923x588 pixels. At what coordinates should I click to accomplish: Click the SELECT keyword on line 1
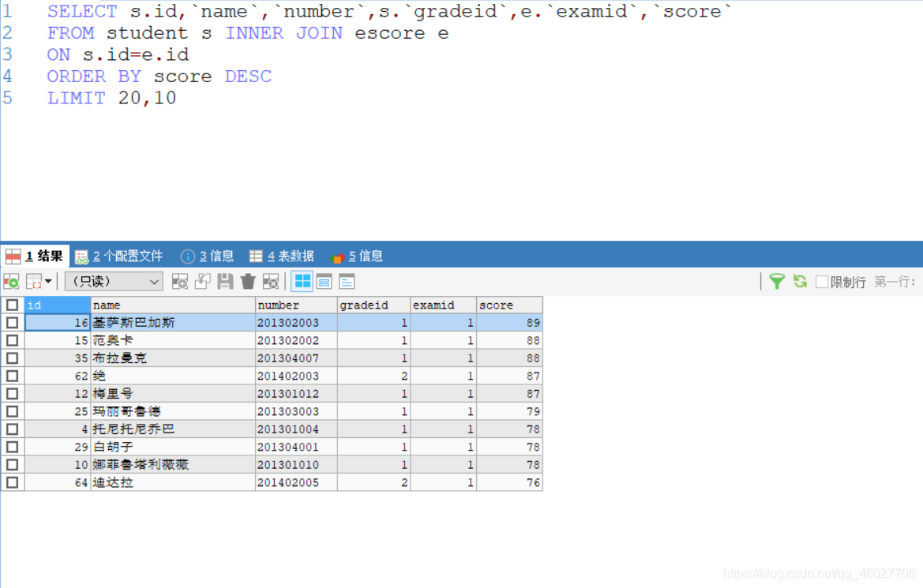82,11
